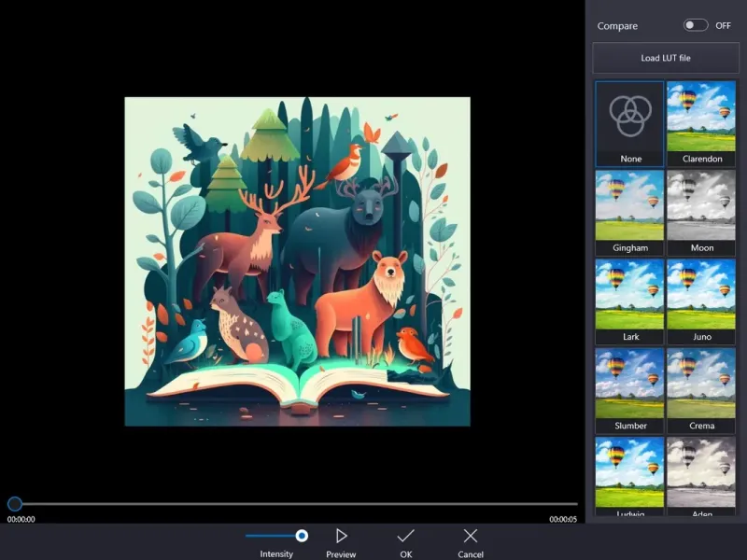This screenshot has height=560, width=747.
Task: Select the None filter option
Action: click(629, 124)
